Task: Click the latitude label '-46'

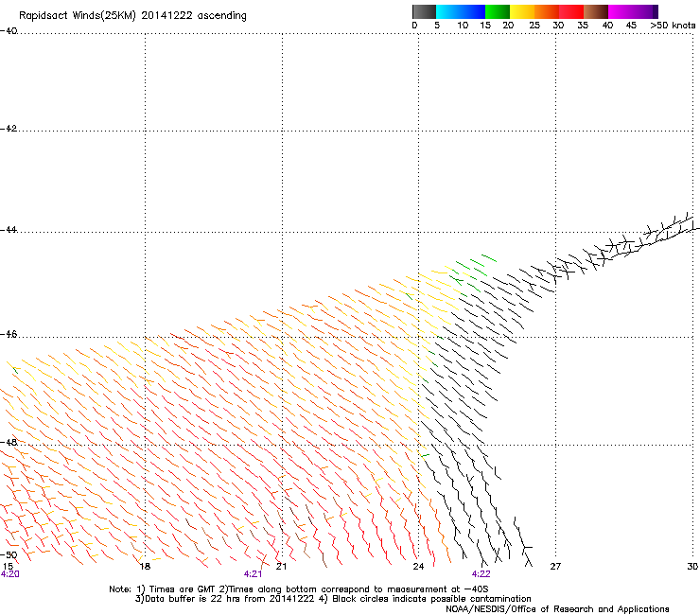Action: tap(9, 334)
